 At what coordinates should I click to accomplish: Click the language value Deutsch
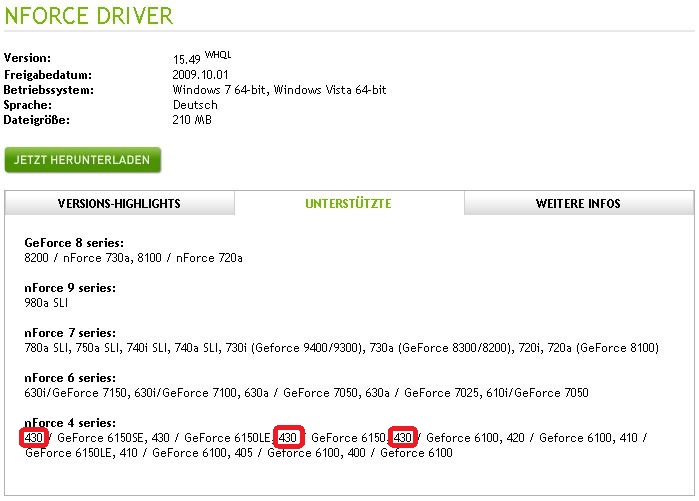tap(195, 105)
